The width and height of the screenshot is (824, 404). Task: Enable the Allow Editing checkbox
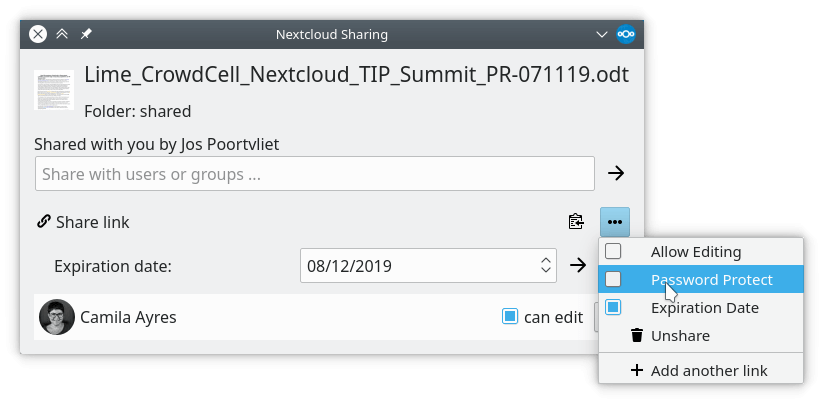pyautogui.click(x=614, y=251)
